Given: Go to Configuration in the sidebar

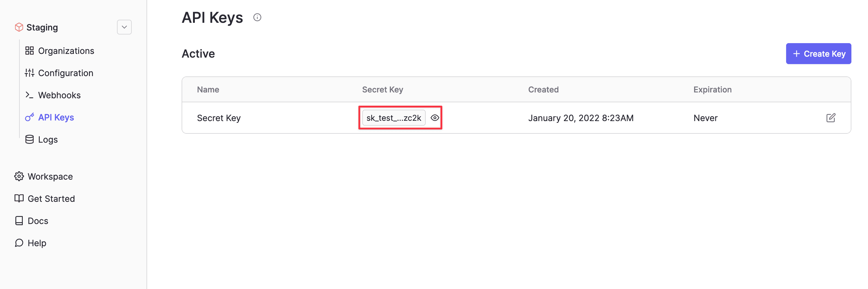Looking at the screenshot, I should (x=65, y=73).
